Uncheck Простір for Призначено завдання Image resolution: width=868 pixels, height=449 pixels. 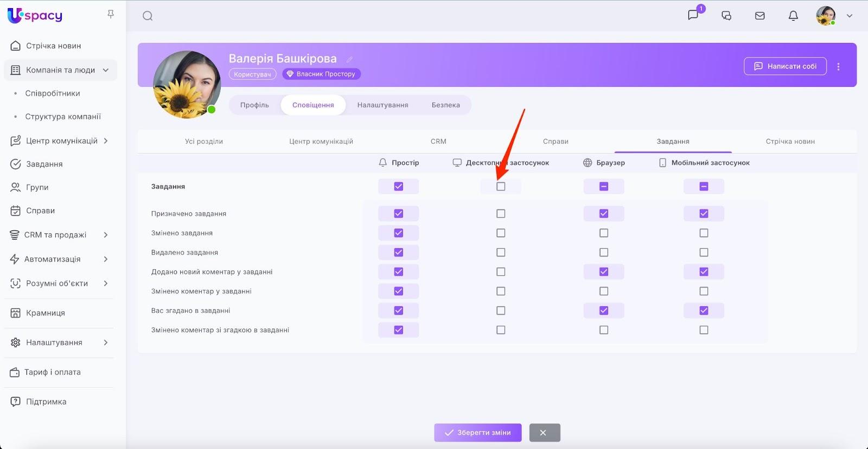click(x=399, y=213)
